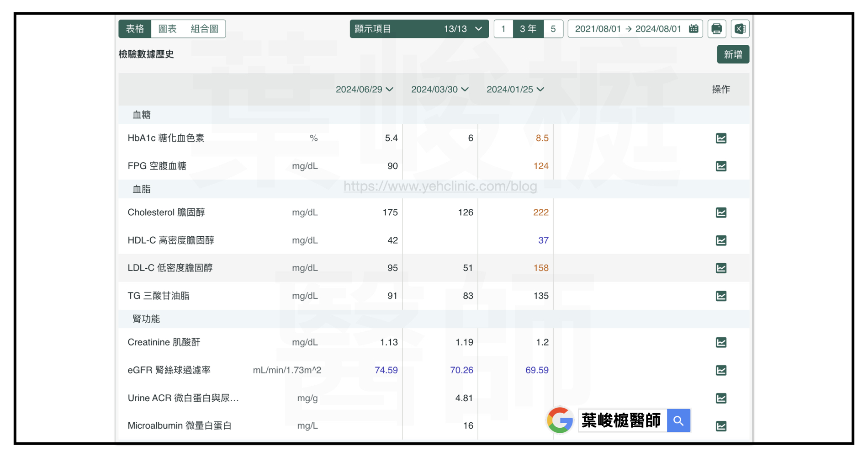Switch to the 組合圖 tab
The height and width of the screenshot is (457, 868).
click(204, 29)
